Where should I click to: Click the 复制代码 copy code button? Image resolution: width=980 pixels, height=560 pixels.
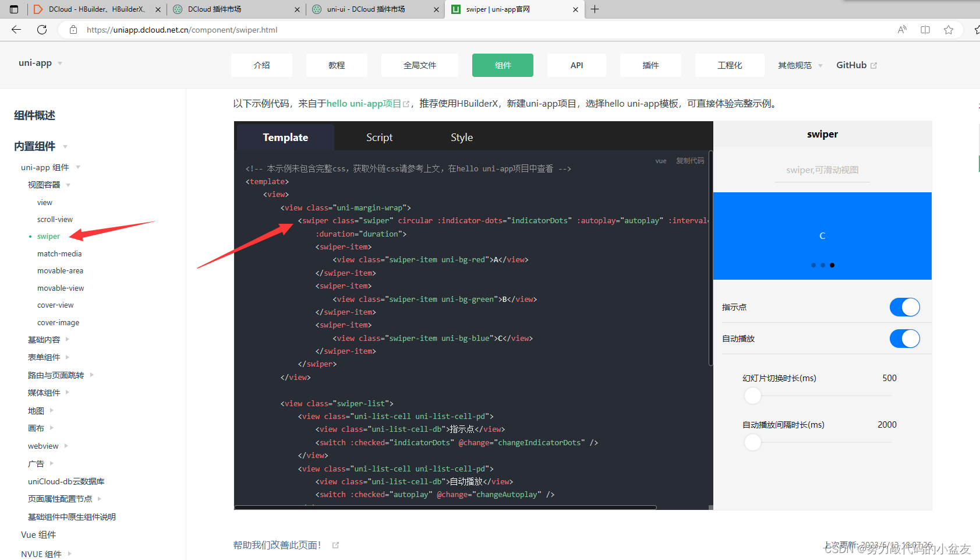pos(690,161)
